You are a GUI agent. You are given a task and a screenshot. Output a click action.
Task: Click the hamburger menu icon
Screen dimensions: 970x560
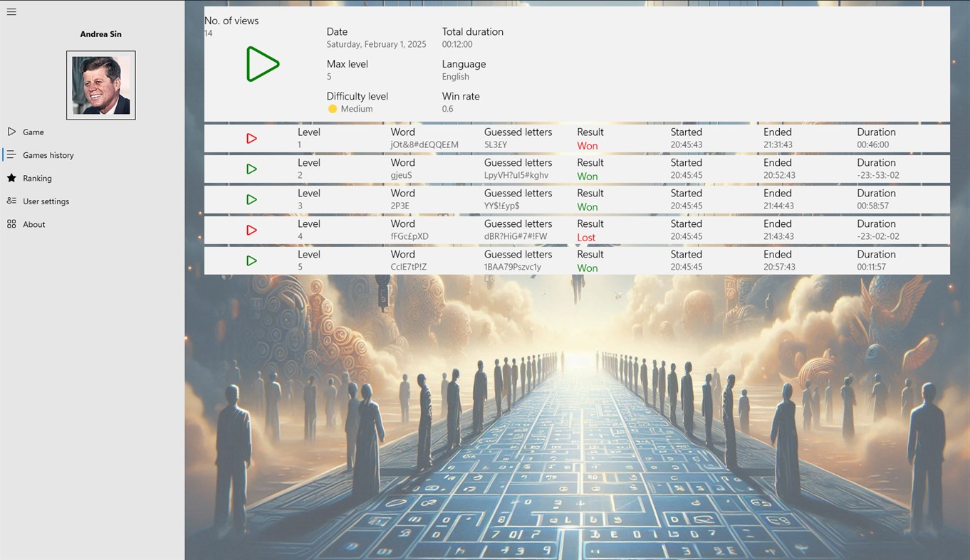click(x=11, y=11)
